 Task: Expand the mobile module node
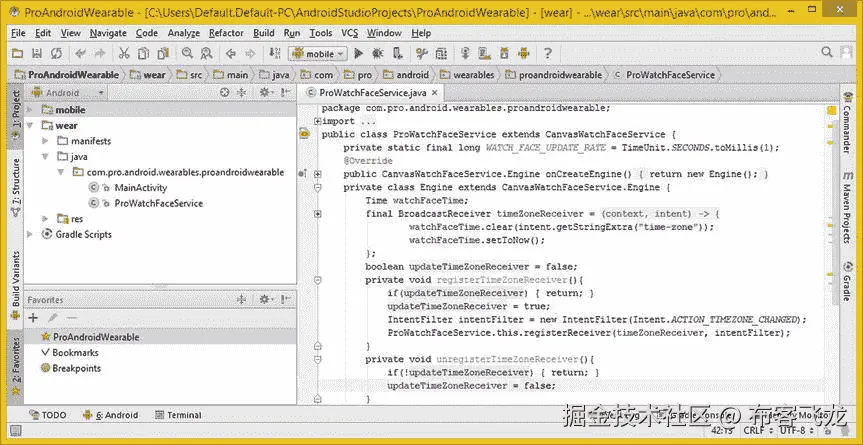30,110
